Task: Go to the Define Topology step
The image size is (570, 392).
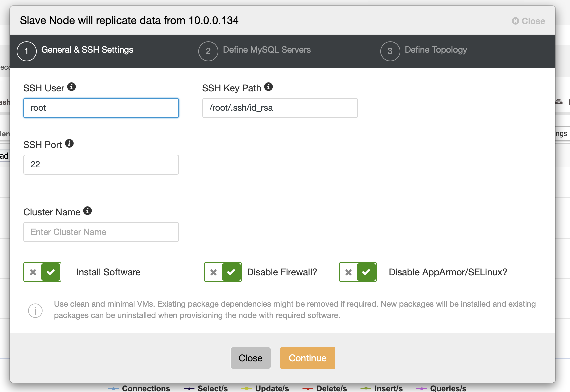Action: coord(436,50)
